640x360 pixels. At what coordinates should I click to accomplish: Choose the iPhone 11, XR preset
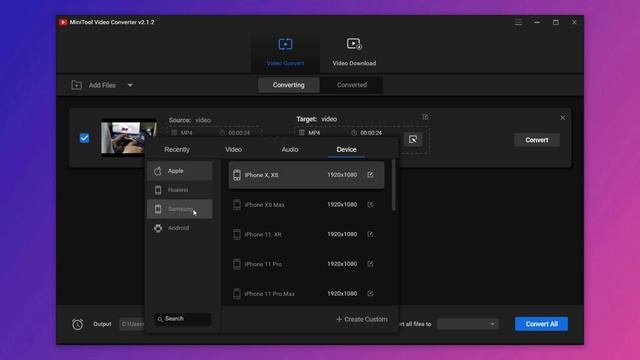(307, 234)
